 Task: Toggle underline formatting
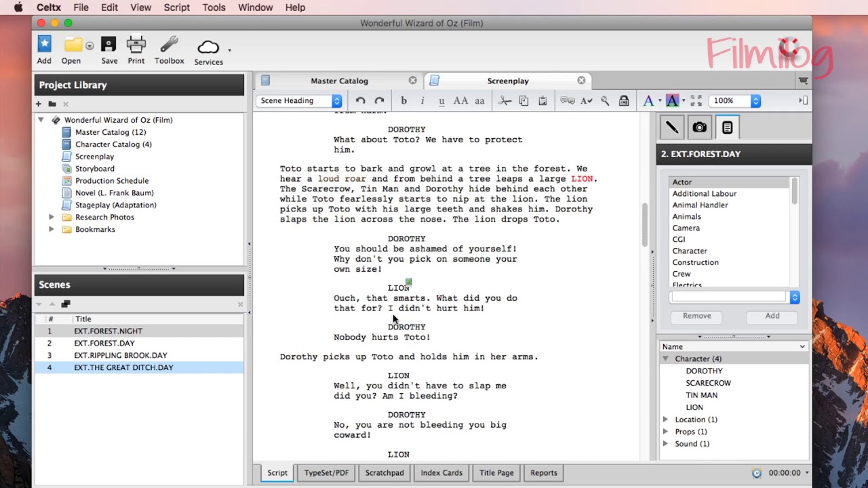click(441, 100)
